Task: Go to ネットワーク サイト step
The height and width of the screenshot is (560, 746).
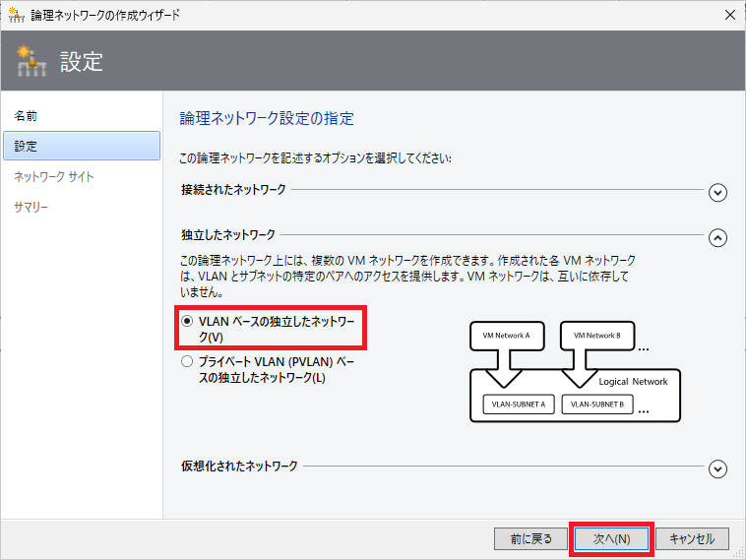Action: (x=54, y=176)
